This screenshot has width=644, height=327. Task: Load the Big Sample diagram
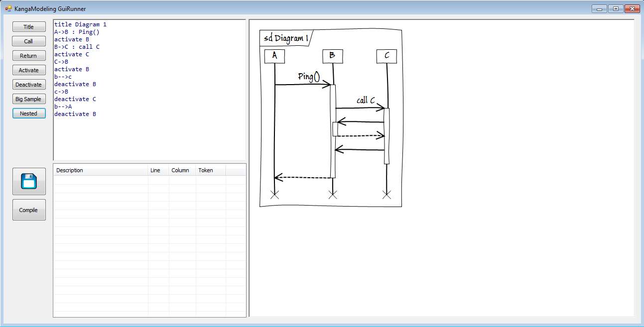coord(29,99)
